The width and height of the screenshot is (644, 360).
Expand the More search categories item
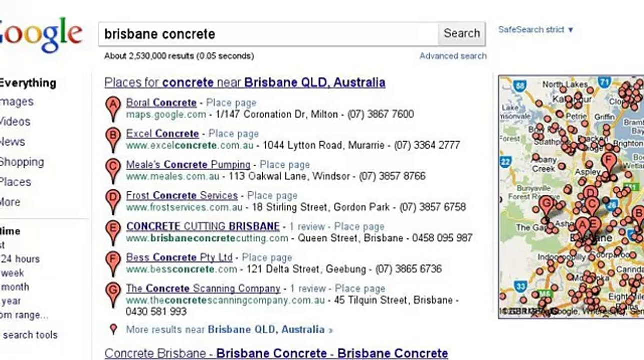click(x=10, y=202)
